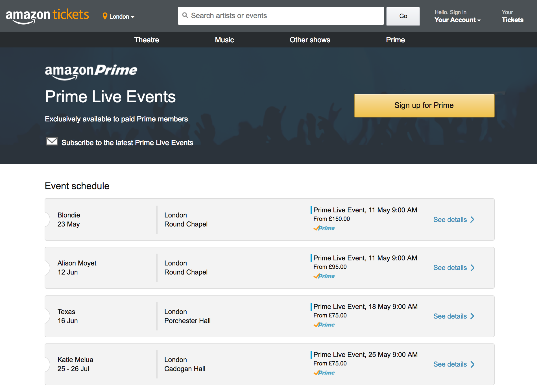Select the Prime menu item
The height and width of the screenshot is (392, 537).
click(395, 40)
